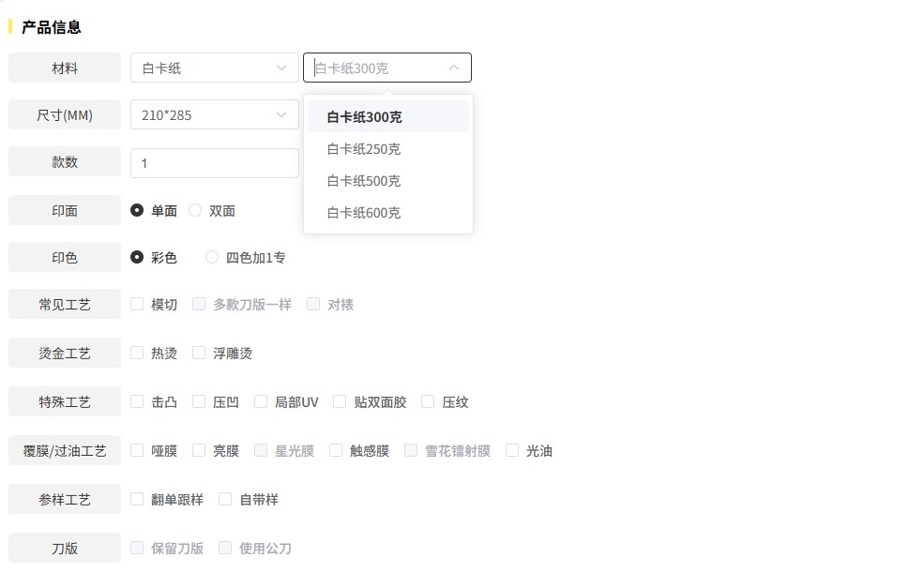
Task: Enable the 光油 varnish checkbox
Action: 511,450
